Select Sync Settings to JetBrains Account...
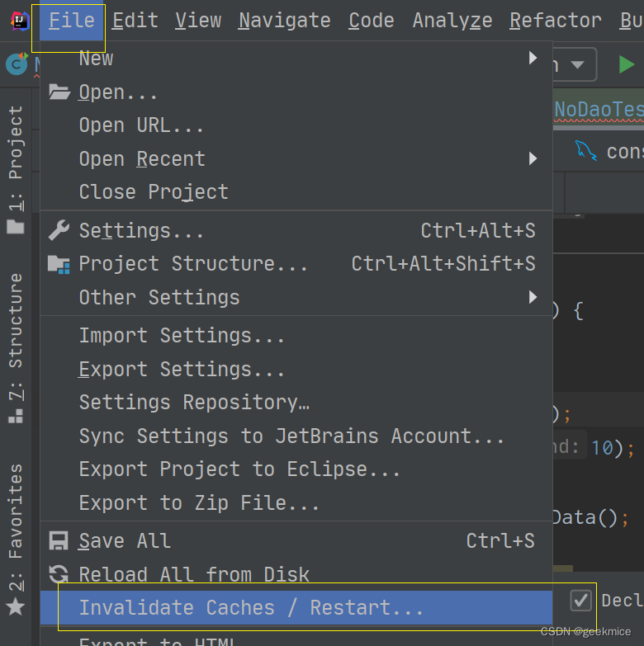Viewport: 644px width, 646px height. click(296, 436)
